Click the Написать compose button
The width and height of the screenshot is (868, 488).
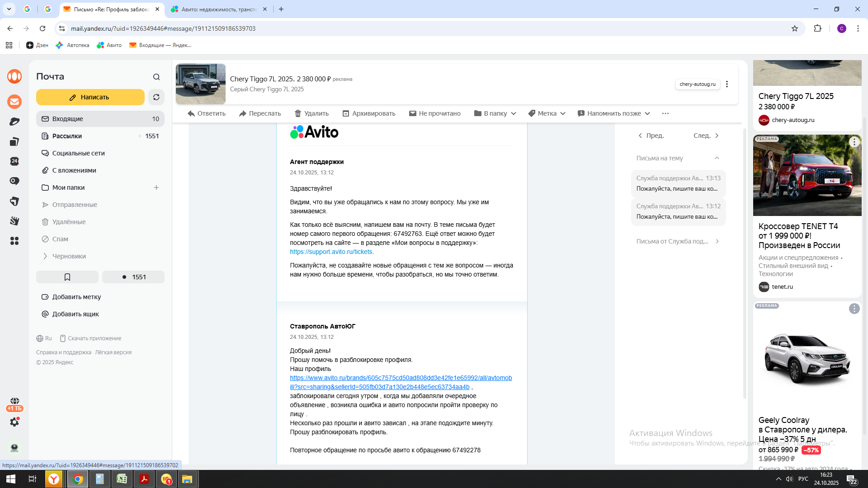coord(90,97)
